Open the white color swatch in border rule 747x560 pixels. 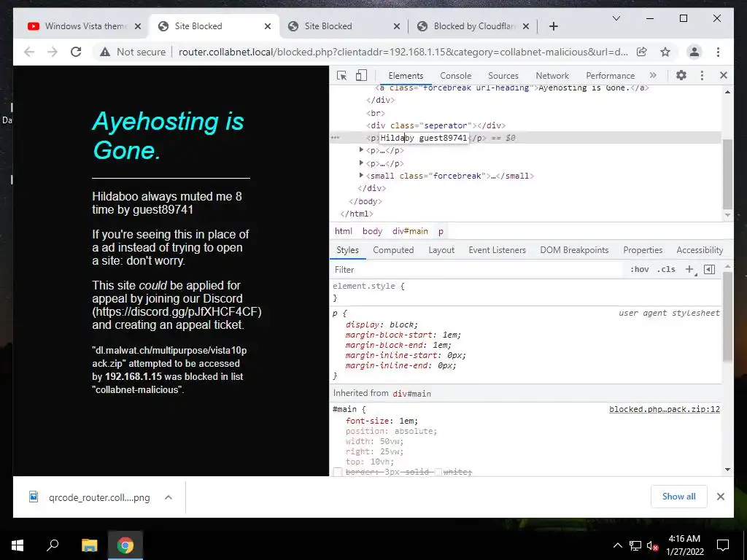[x=438, y=472]
